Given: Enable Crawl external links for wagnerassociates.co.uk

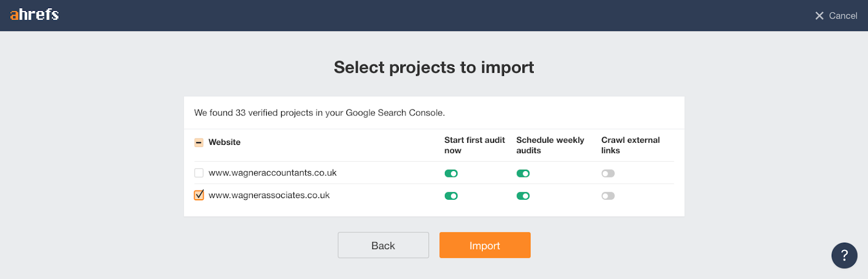Looking at the screenshot, I should coord(608,196).
